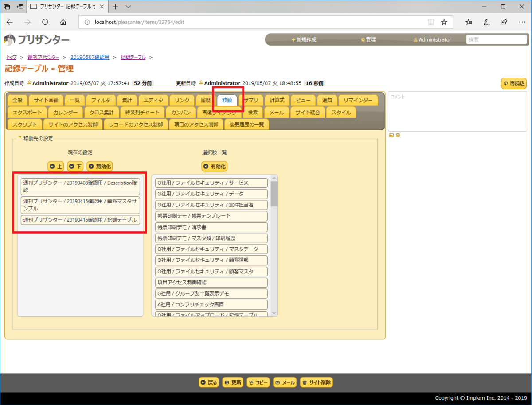This screenshot has width=532, height=405.
Task: Click the envelope icon on the メール button
Action: coord(278,382)
